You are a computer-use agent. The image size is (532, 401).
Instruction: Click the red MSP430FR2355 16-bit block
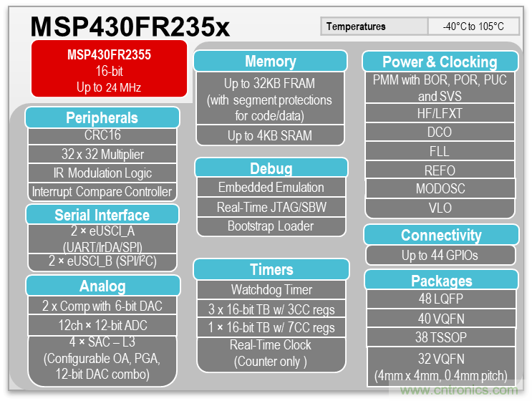[x=109, y=69]
